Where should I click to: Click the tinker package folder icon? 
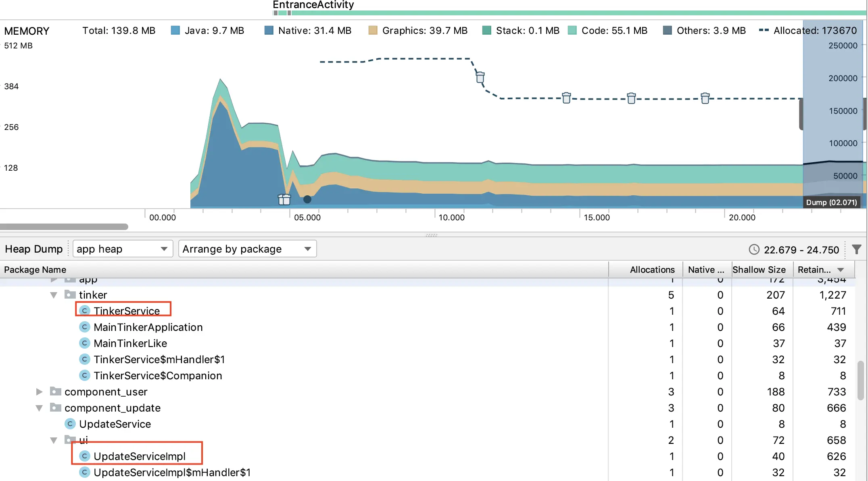pyautogui.click(x=70, y=295)
